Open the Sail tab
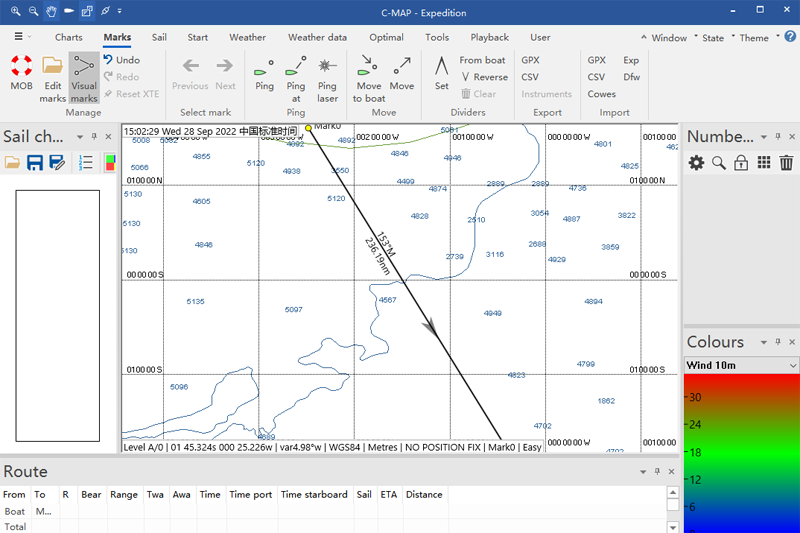This screenshot has width=800, height=533. click(159, 37)
